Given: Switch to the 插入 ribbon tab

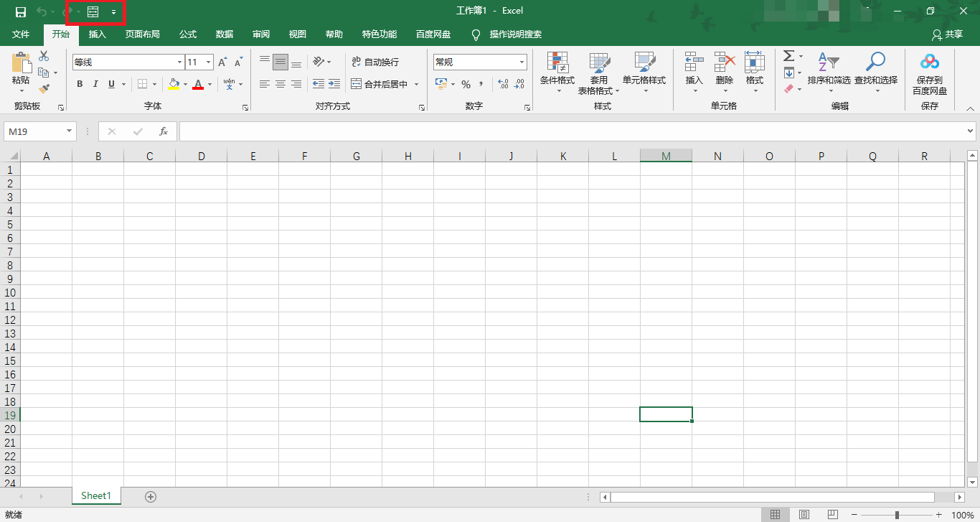Looking at the screenshot, I should (x=97, y=34).
